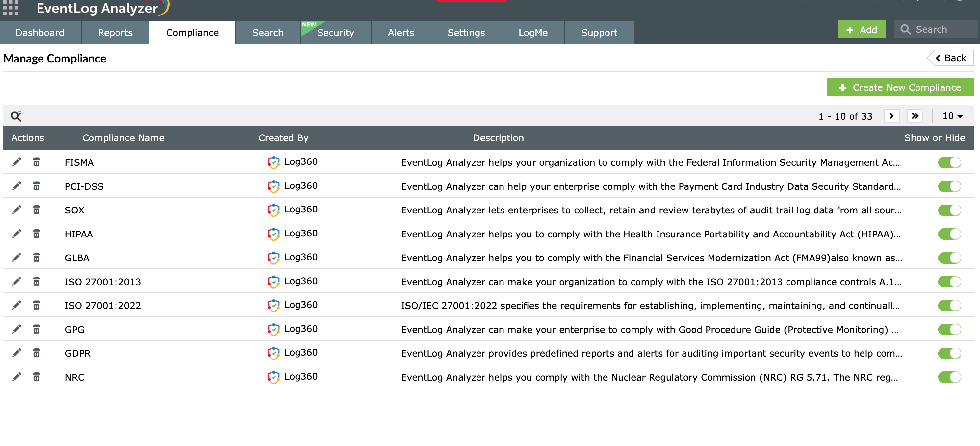Edit the HIPAA compliance entry

16,234
